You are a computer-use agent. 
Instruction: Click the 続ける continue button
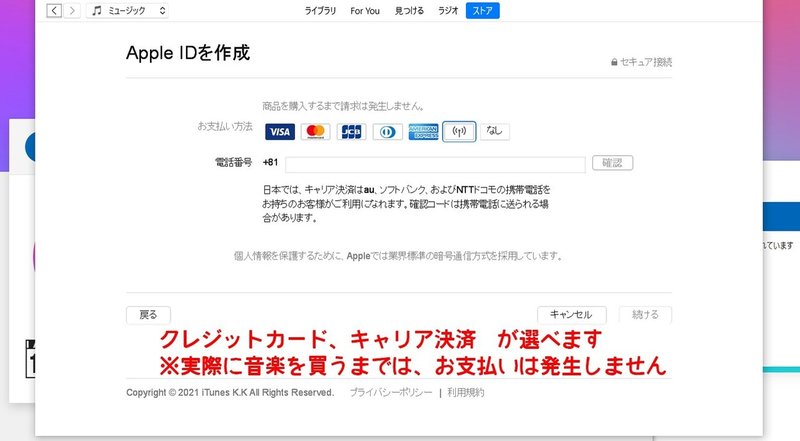645,314
